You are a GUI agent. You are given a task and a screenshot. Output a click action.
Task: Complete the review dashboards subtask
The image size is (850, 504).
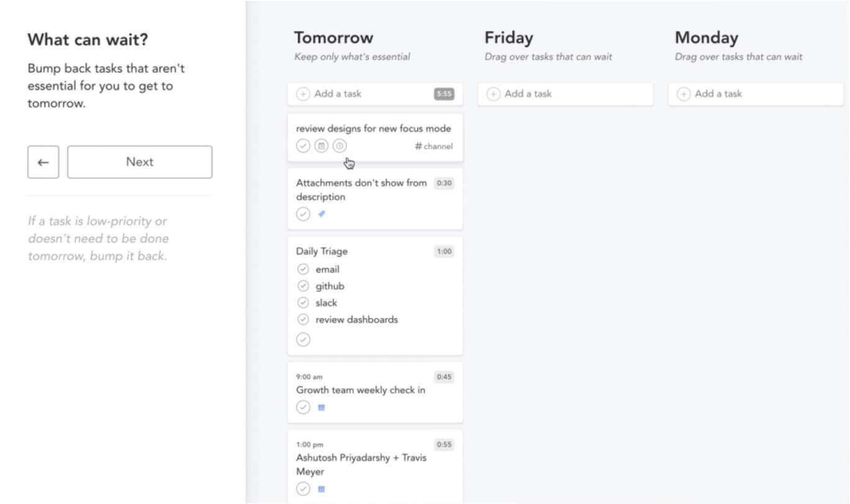pyautogui.click(x=303, y=320)
